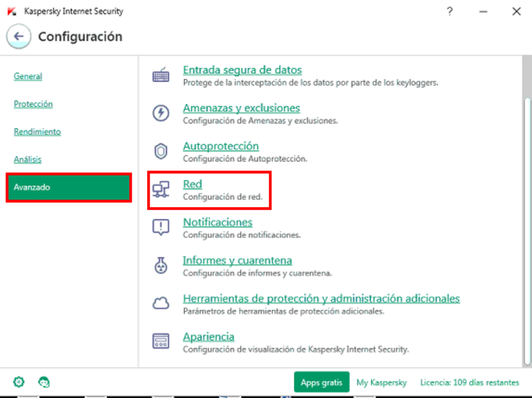Open settings via the gear icon
This screenshot has height=398, width=532.
pyautogui.click(x=19, y=382)
